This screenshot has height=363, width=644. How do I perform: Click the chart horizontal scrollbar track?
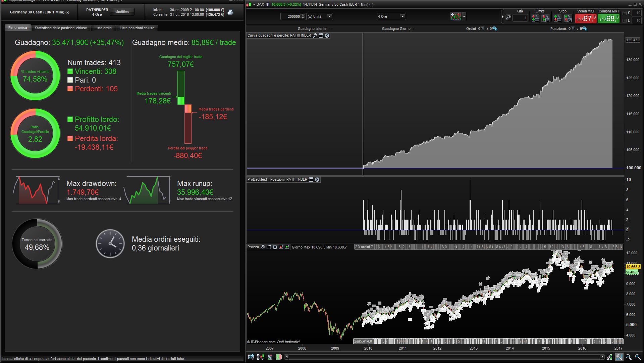pyautogui.click(x=443, y=357)
